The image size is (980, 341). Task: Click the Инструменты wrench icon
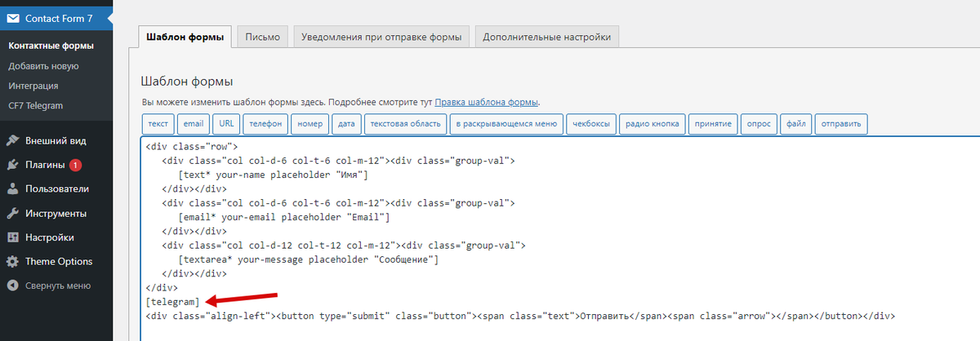[13, 214]
